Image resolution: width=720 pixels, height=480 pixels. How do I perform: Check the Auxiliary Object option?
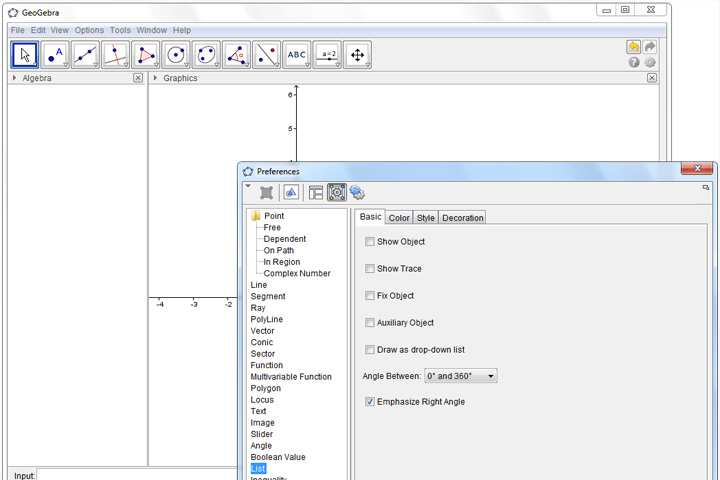click(x=370, y=323)
